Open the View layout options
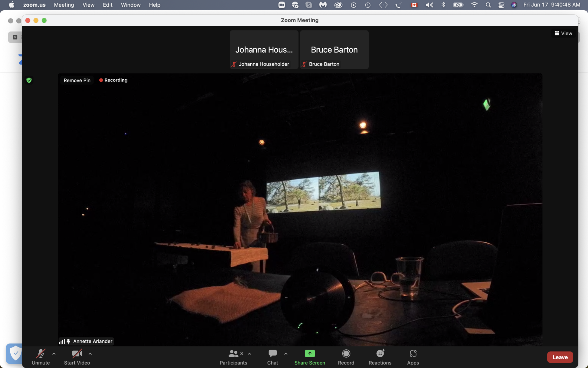The height and width of the screenshot is (368, 588). pyautogui.click(x=563, y=33)
